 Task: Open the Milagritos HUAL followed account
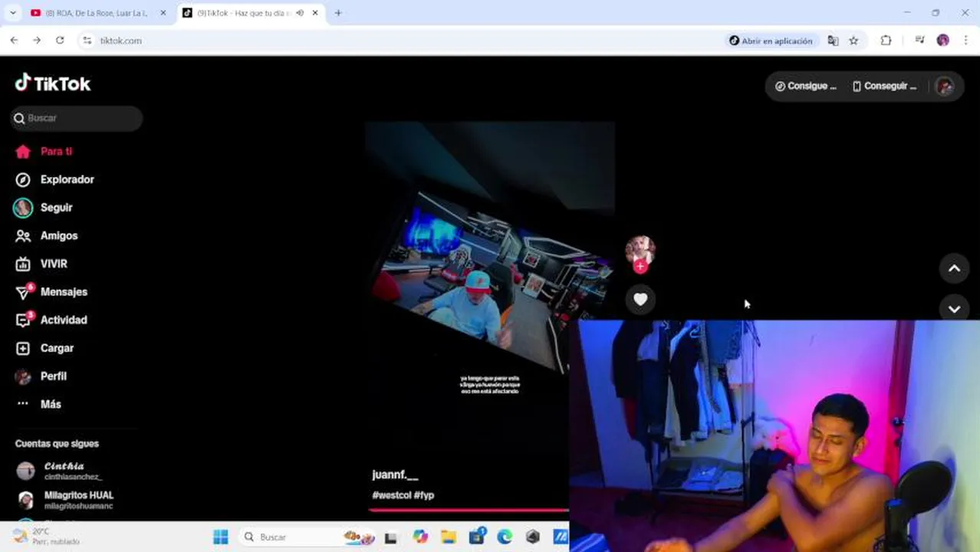pos(64,500)
